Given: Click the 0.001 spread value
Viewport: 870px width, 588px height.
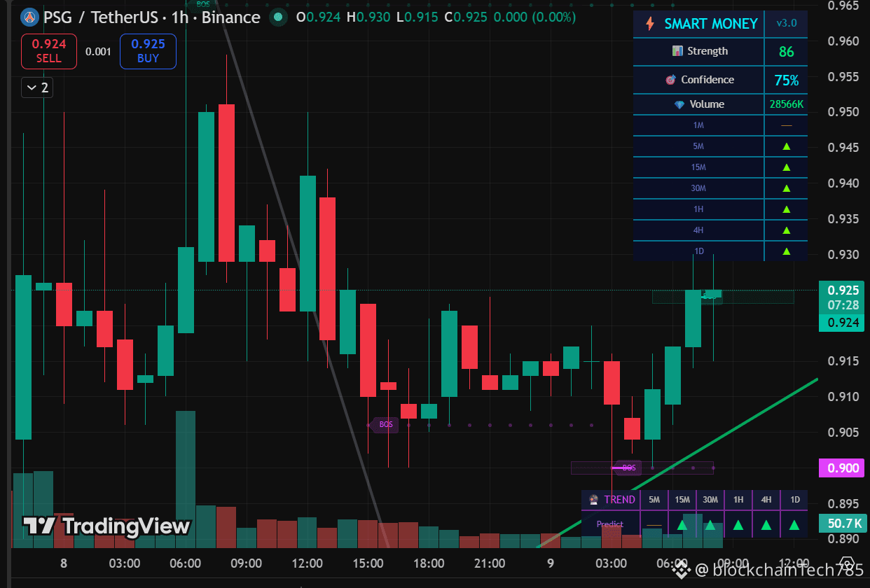Looking at the screenshot, I should [98, 51].
